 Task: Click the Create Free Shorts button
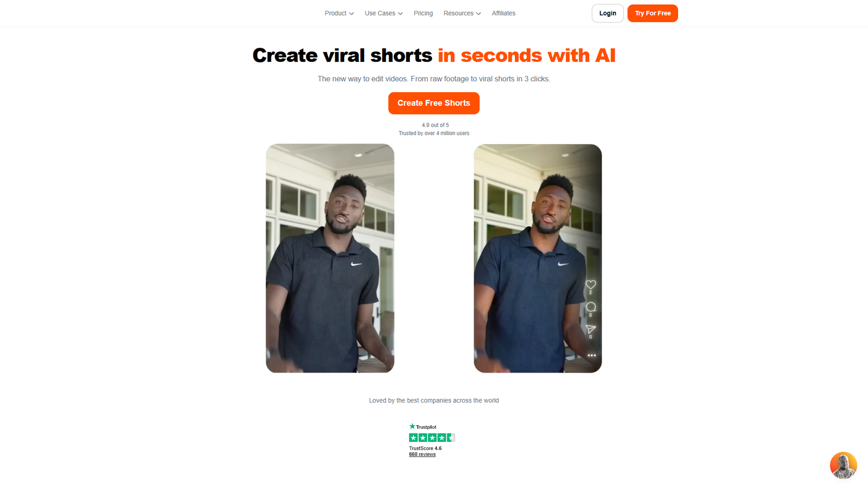(x=434, y=103)
